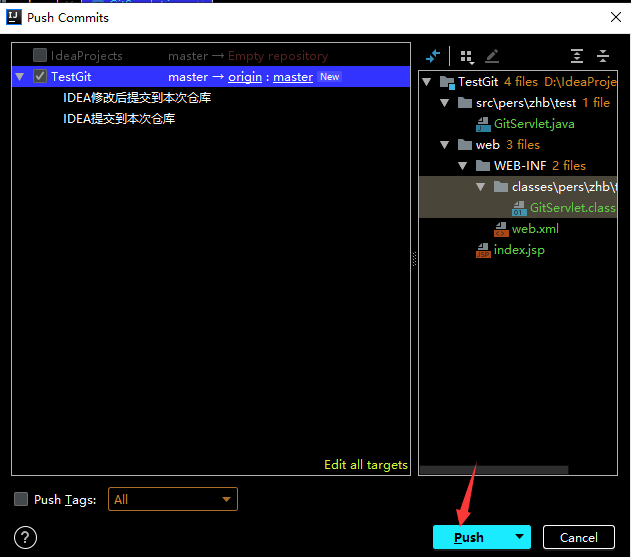Click the Push button
The height and width of the screenshot is (557, 631).
469,537
